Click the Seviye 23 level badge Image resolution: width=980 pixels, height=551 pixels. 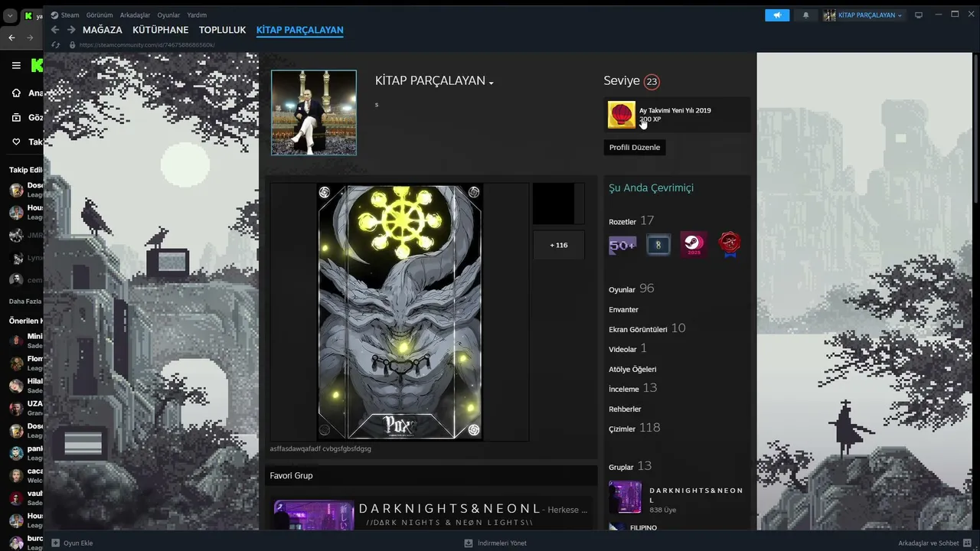652,82
